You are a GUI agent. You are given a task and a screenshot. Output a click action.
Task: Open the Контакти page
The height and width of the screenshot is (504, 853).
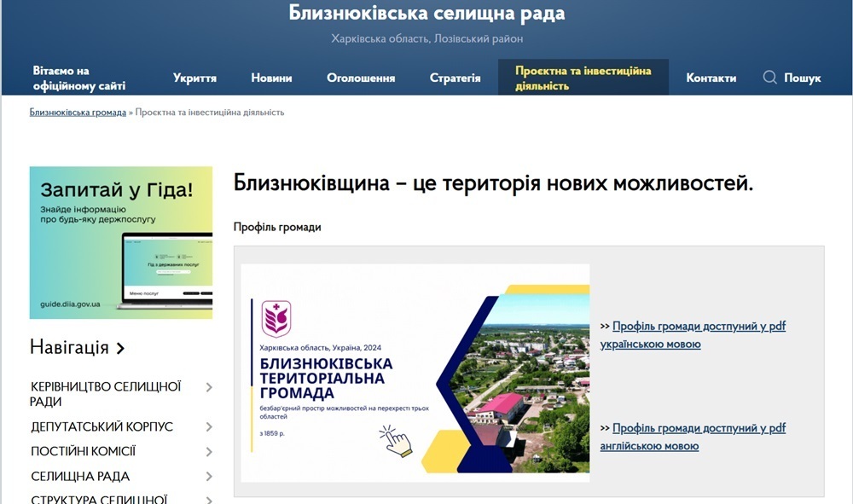711,78
